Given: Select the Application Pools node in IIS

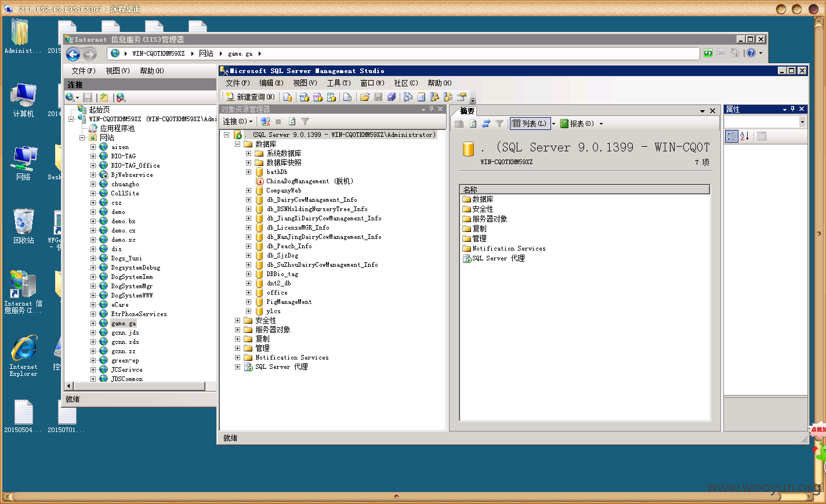Looking at the screenshot, I should point(117,128).
